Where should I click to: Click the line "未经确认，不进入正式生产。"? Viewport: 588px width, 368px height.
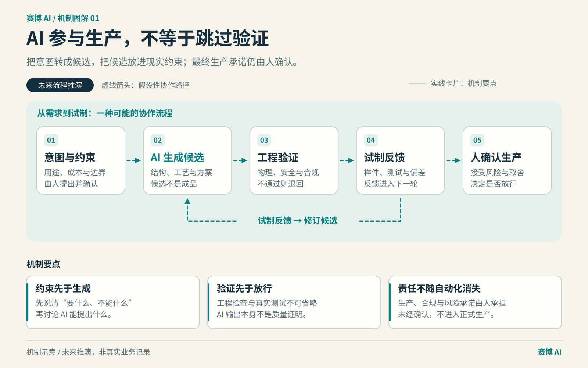[x=447, y=314]
